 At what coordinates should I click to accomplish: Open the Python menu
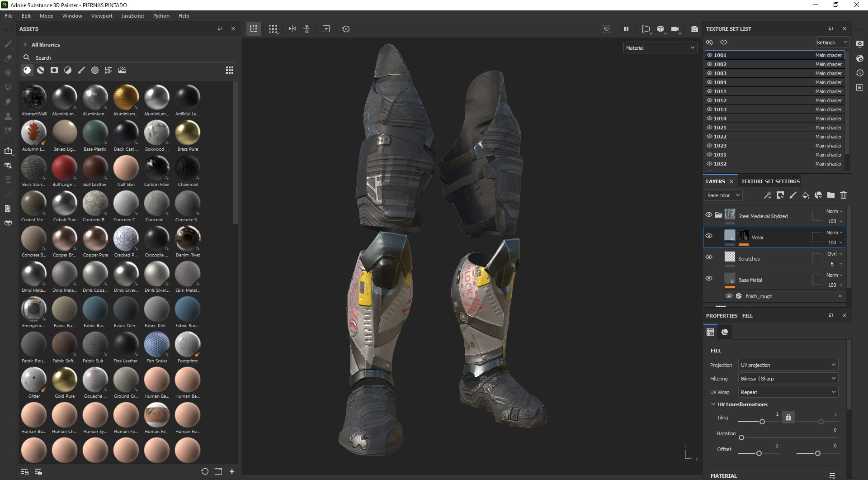pos(161,16)
